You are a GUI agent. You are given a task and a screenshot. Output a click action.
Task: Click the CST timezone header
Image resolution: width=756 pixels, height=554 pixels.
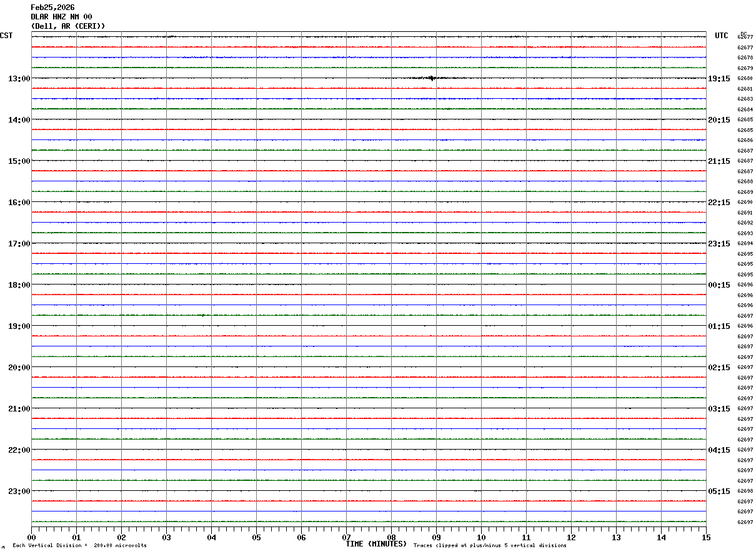click(6, 36)
